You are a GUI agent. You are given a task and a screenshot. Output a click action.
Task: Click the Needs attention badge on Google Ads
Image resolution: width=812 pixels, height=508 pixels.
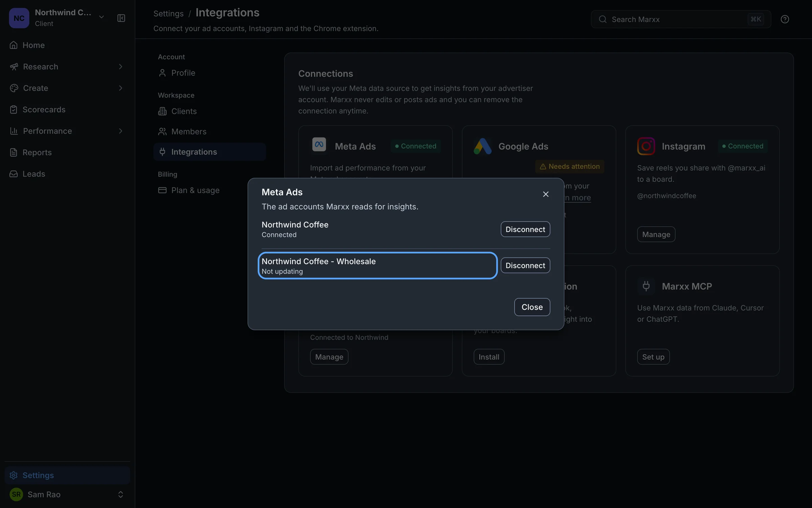570,166
